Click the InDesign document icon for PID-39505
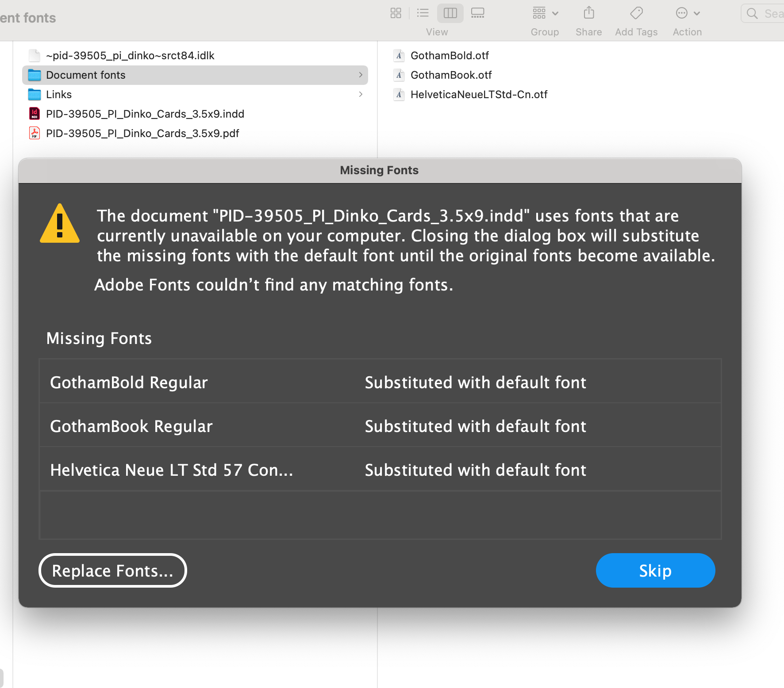The height and width of the screenshot is (688, 784). point(34,114)
